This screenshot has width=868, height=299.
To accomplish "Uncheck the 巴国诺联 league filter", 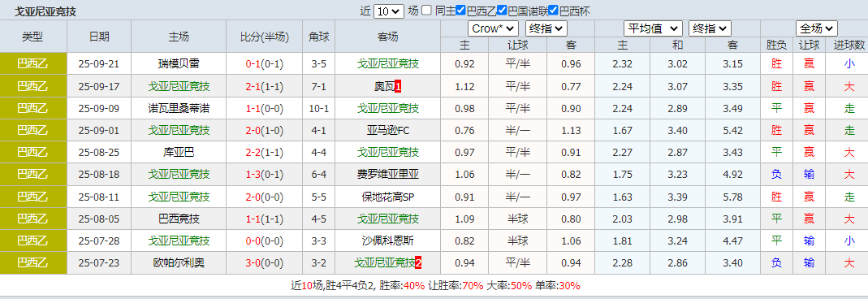I will point(502,10).
